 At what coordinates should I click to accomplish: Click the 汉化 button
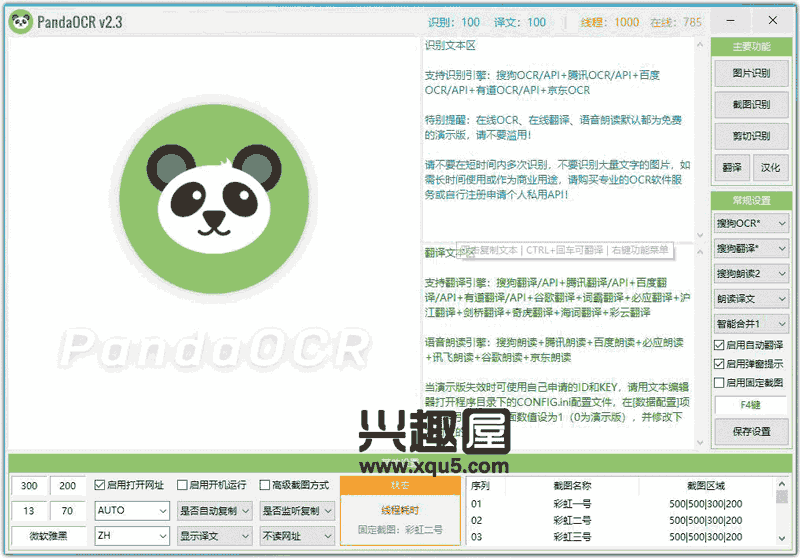(x=770, y=167)
